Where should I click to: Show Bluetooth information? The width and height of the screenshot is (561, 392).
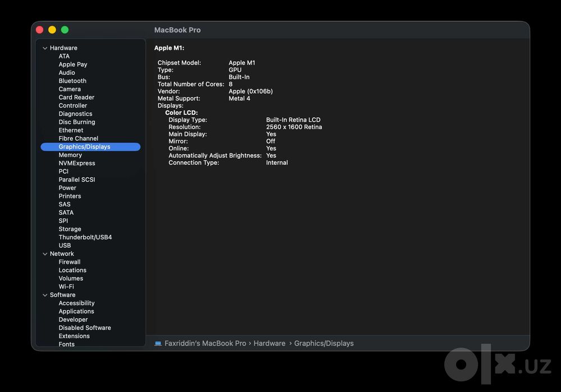click(x=72, y=81)
